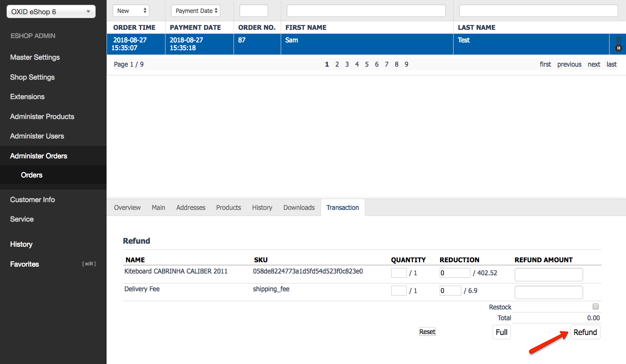
Task: Click the pause icon on Sam's order row
Action: point(619,48)
